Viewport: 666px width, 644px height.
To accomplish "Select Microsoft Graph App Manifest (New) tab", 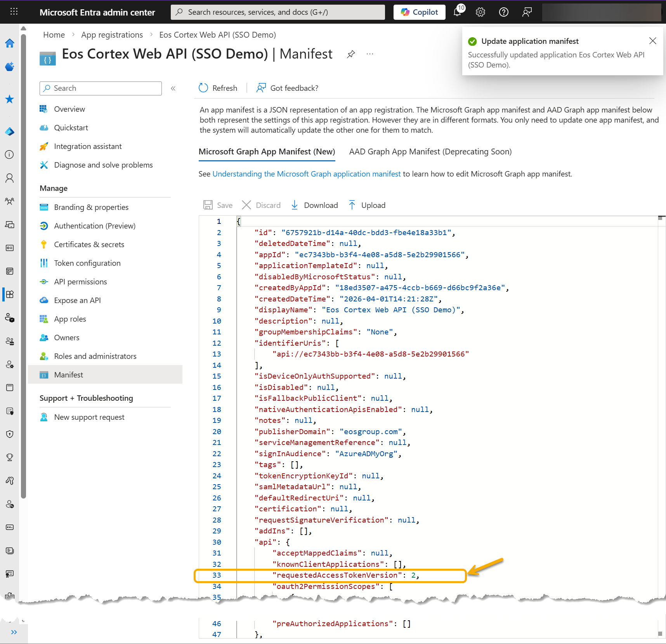I will 267,152.
